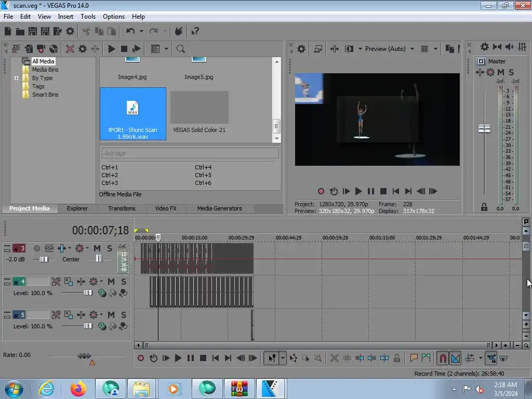Toggle Automatic Crossfades button

[x=455, y=358]
